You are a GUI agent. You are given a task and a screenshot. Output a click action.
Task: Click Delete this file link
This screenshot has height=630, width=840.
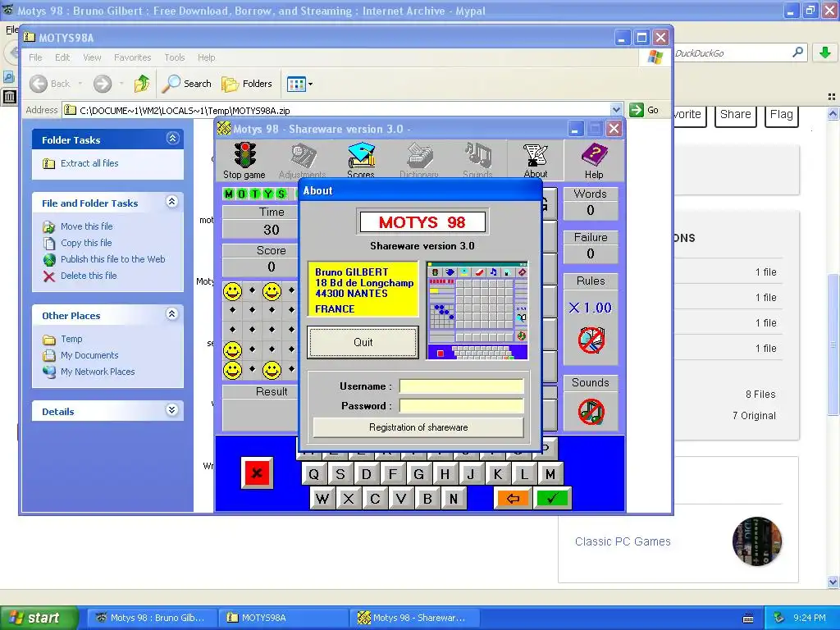pos(89,276)
